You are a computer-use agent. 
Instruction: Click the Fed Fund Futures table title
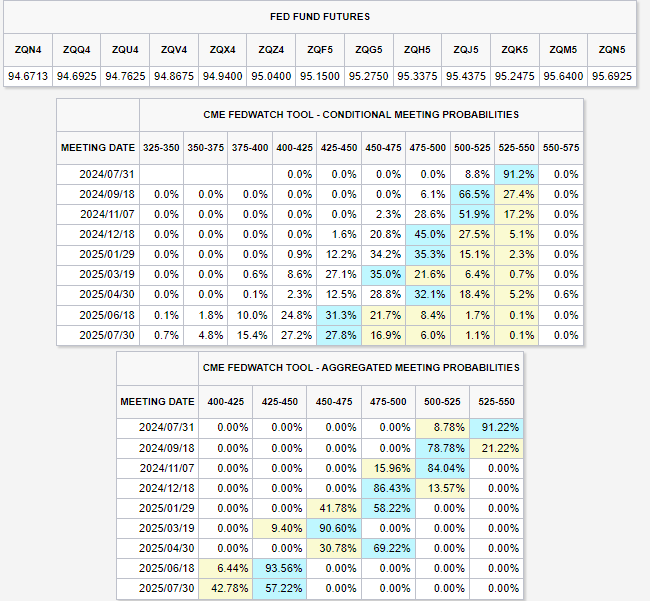click(x=320, y=17)
